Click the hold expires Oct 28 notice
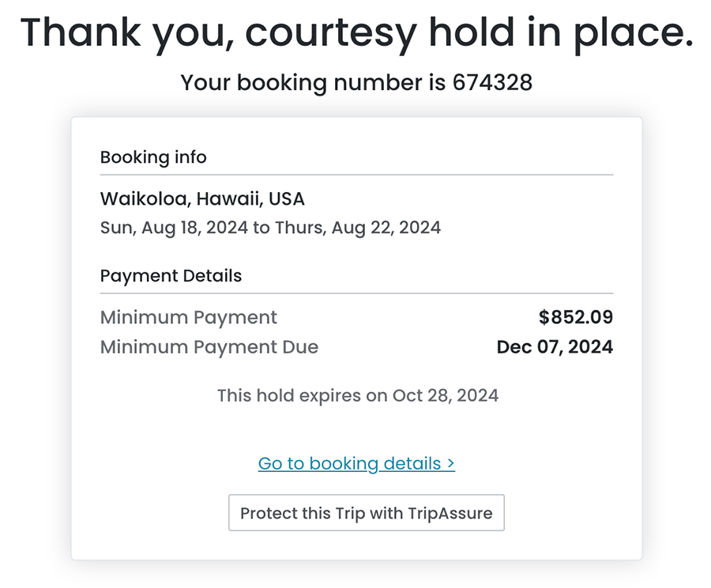Image resolution: width=711 pixels, height=588 pixels. pyautogui.click(x=358, y=394)
